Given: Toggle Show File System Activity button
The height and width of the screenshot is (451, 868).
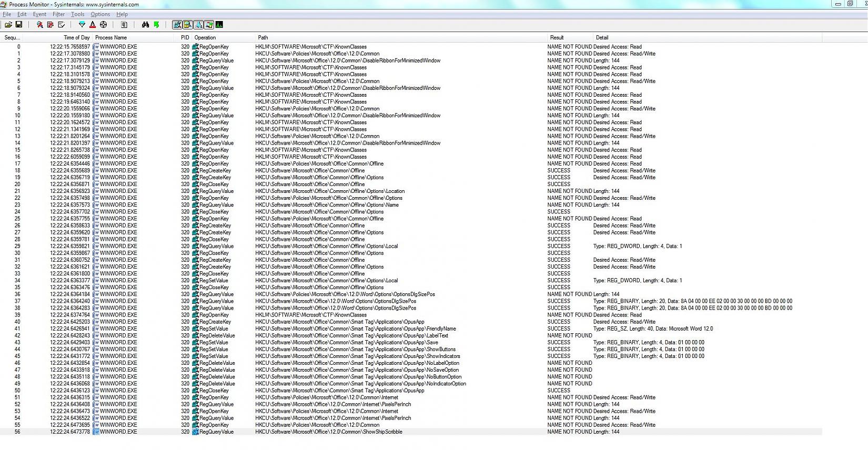Looking at the screenshot, I should [188, 25].
